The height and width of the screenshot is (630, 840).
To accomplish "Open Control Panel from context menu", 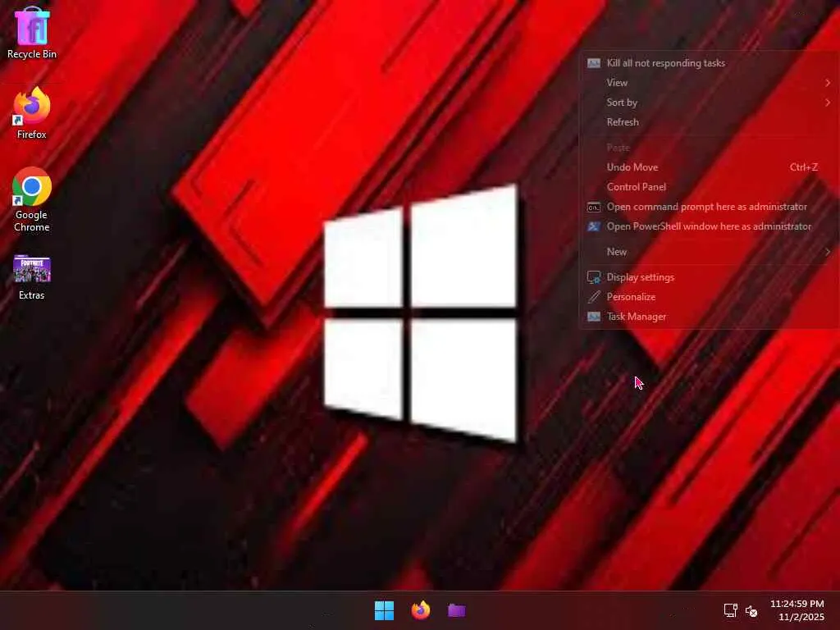I will coord(709,187).
